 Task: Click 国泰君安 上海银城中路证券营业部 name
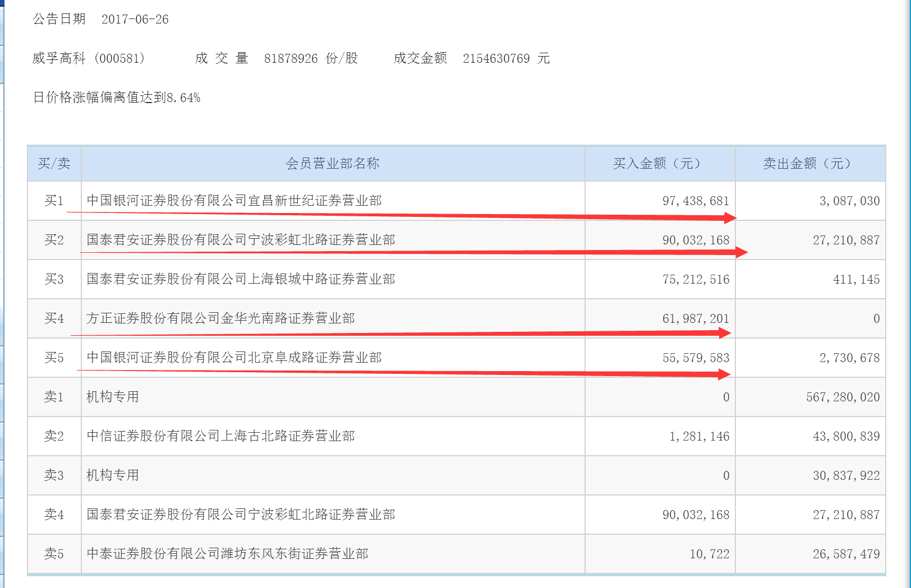pyautogui.click(x=241, y=279)
